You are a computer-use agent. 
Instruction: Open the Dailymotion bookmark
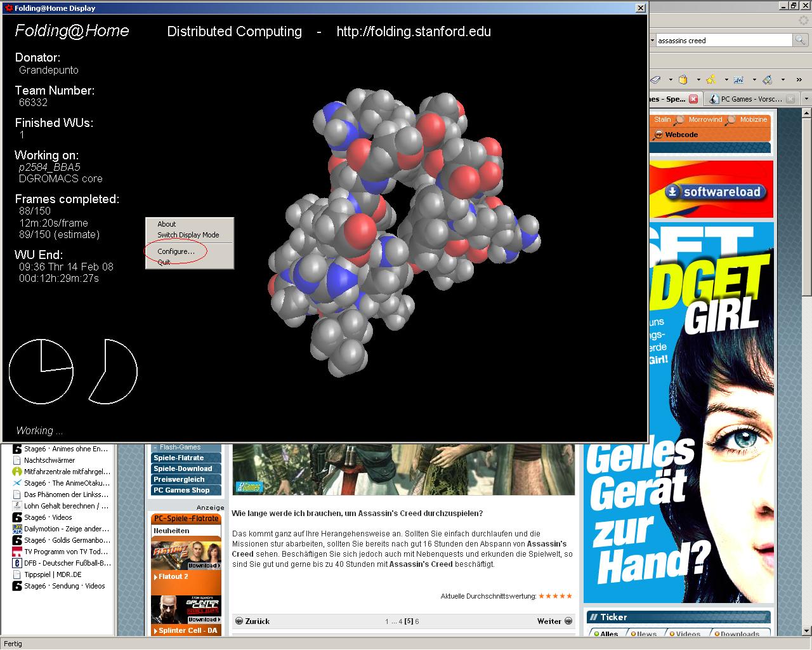(61, 529)
